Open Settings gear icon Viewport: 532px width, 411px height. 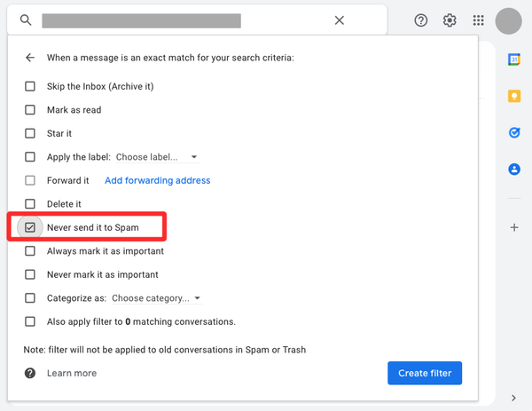[x=450, y=20]
